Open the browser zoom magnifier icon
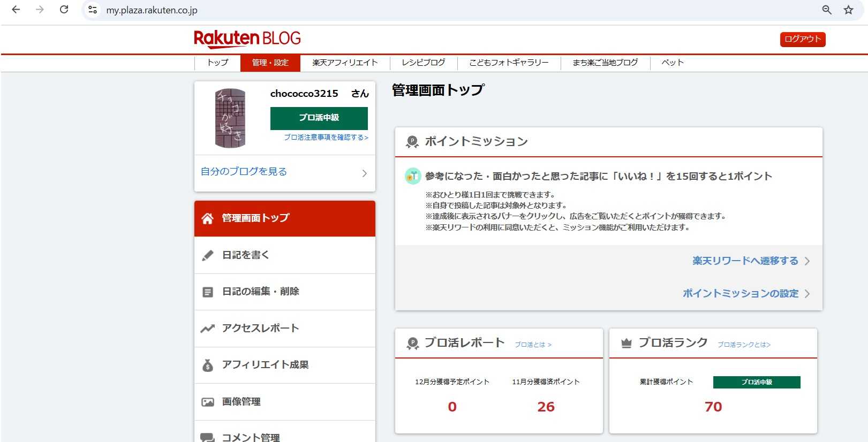The image size is (868, 442). (827, 10)
